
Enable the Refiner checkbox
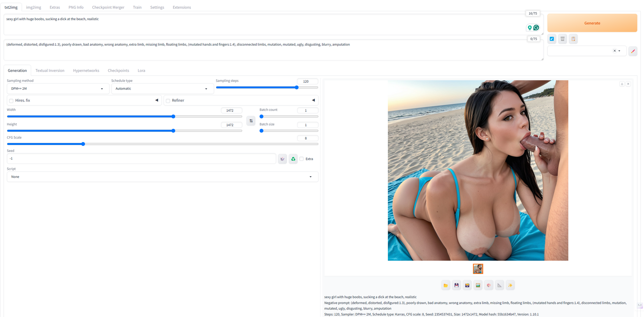[x=168, y=101]
